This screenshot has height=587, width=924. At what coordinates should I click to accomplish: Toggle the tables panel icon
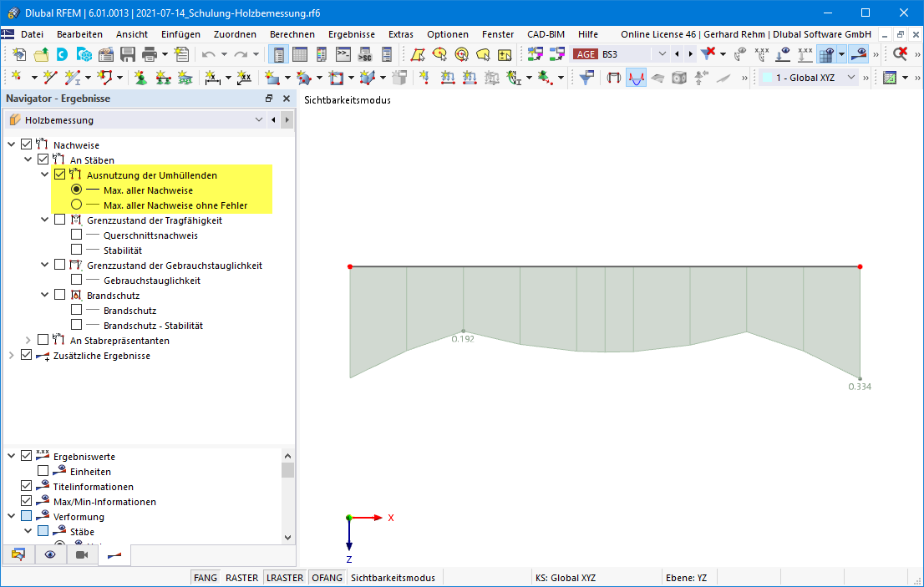[x=300, y=55]
